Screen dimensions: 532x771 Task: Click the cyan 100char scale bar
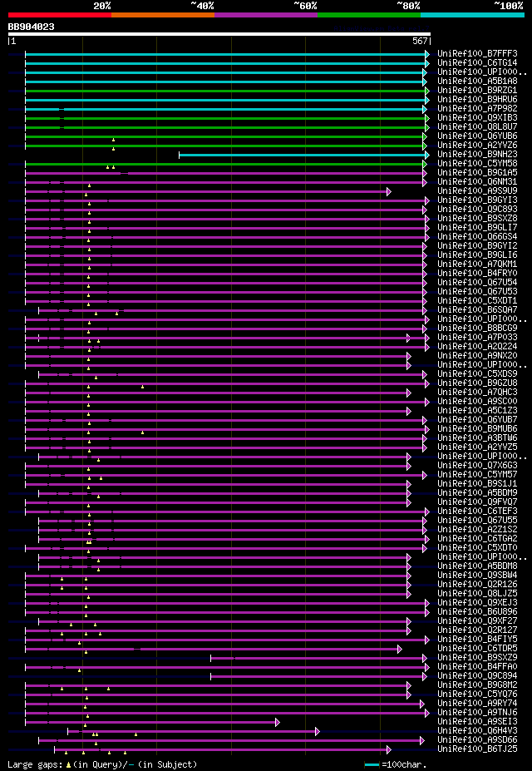(372, 765)
